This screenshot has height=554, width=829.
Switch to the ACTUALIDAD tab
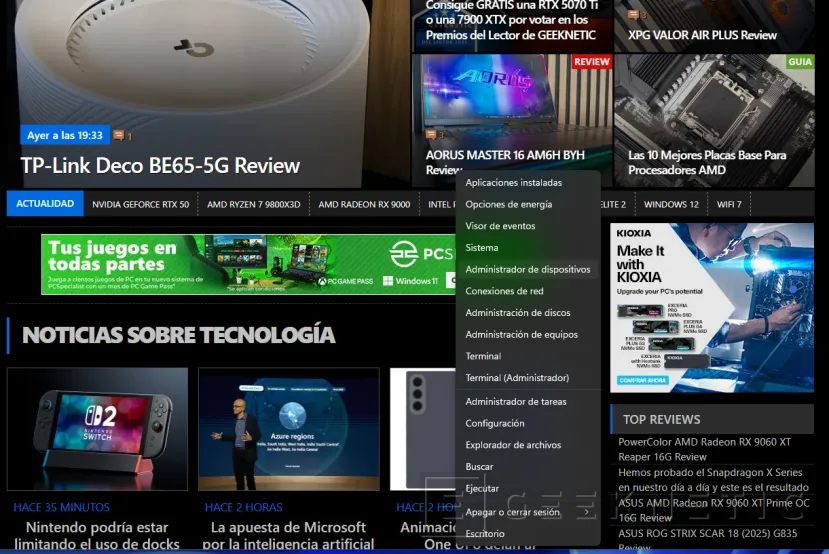[45, 204]
